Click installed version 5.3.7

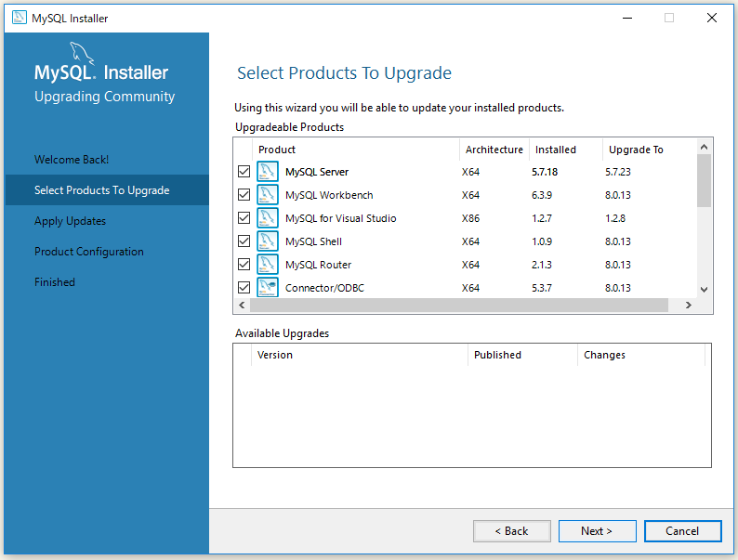point(542,288)
